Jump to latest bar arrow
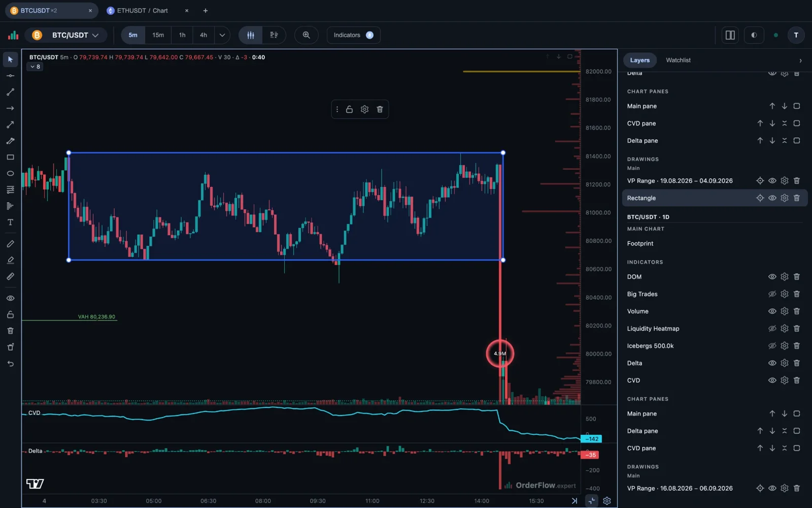The image size is (812, 508). point(574,501)
